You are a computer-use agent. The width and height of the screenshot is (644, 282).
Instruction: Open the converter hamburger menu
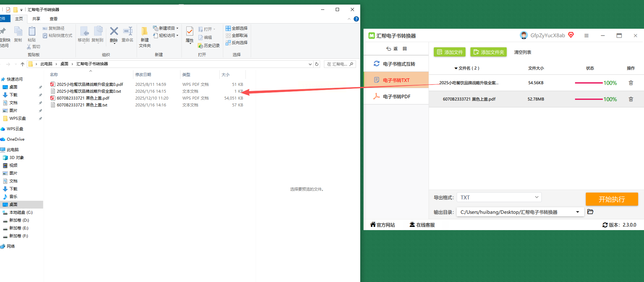coord(586,36)
